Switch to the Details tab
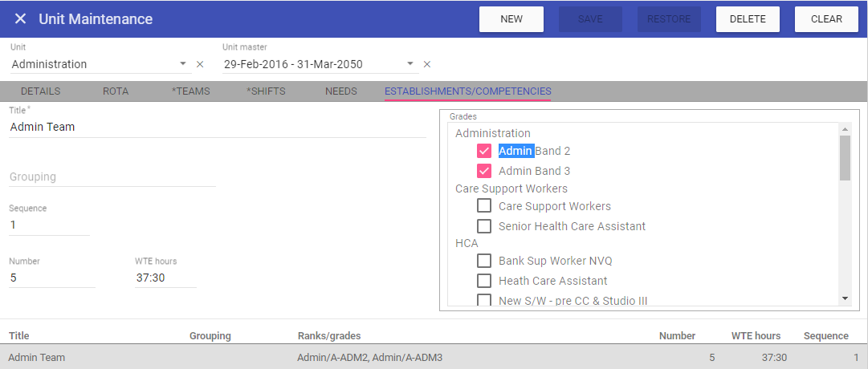The height and width of the screenshot is (369, 868). (40, 91)
